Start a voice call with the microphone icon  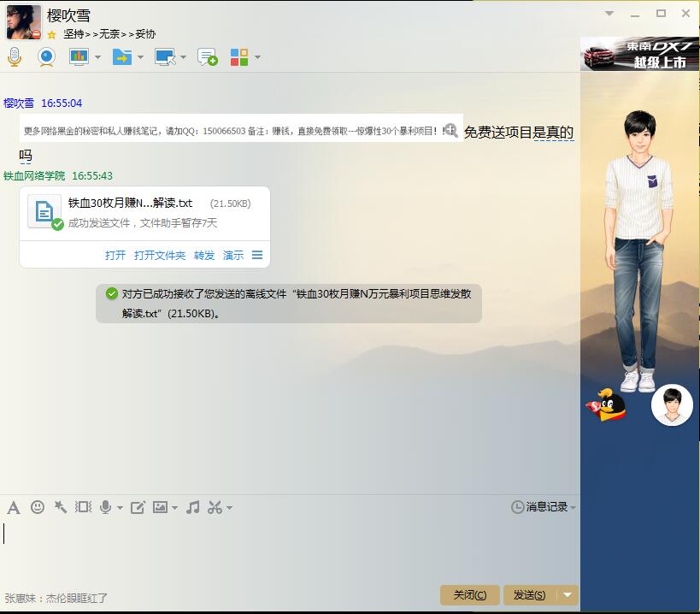[15, 57]
